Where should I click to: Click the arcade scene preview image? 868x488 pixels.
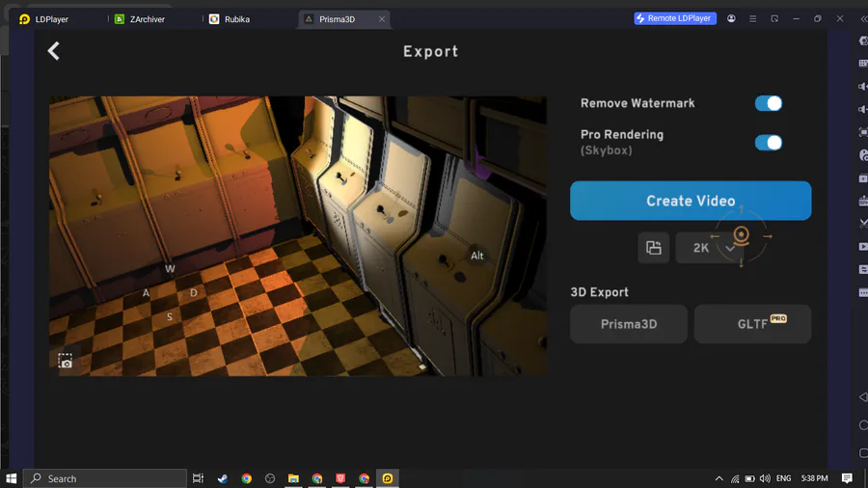(298, 236)
